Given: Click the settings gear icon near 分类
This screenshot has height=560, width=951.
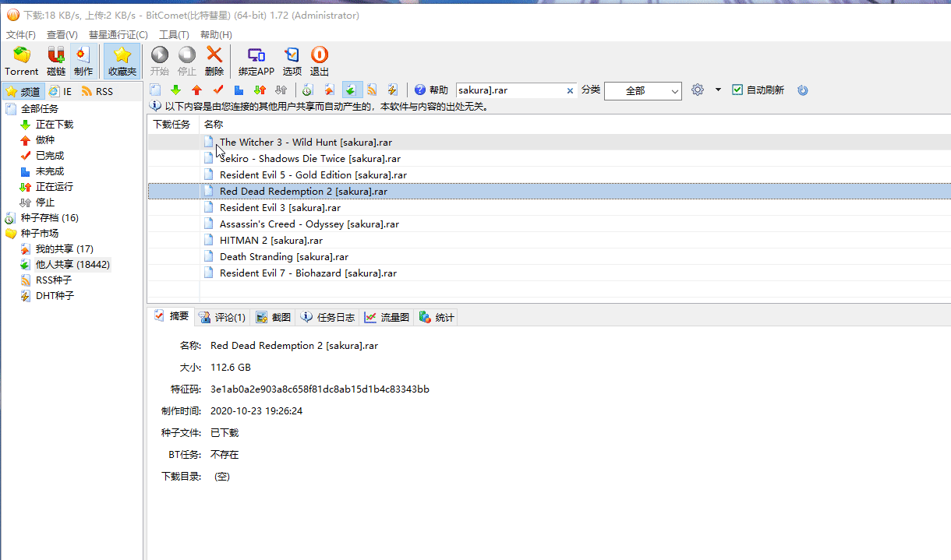Looking at the screenshot, I should 698,90.
